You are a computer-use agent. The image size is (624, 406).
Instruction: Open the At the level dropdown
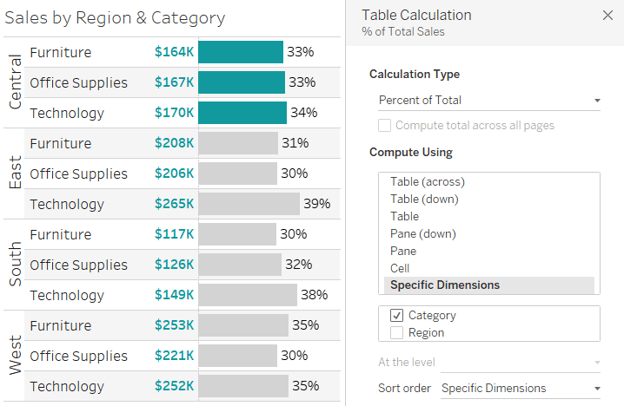click(521, 362)
